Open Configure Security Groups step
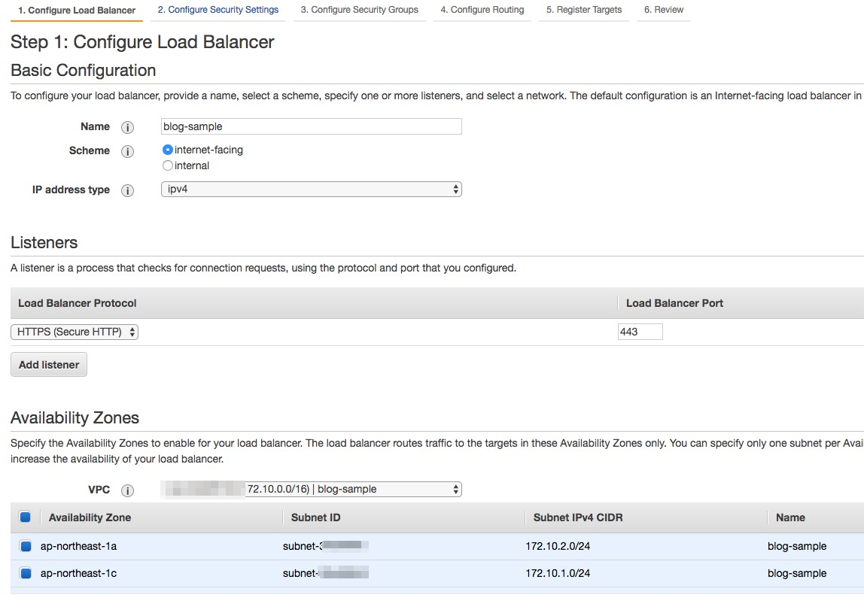The image size is (864, 616). tap(359, 10)
